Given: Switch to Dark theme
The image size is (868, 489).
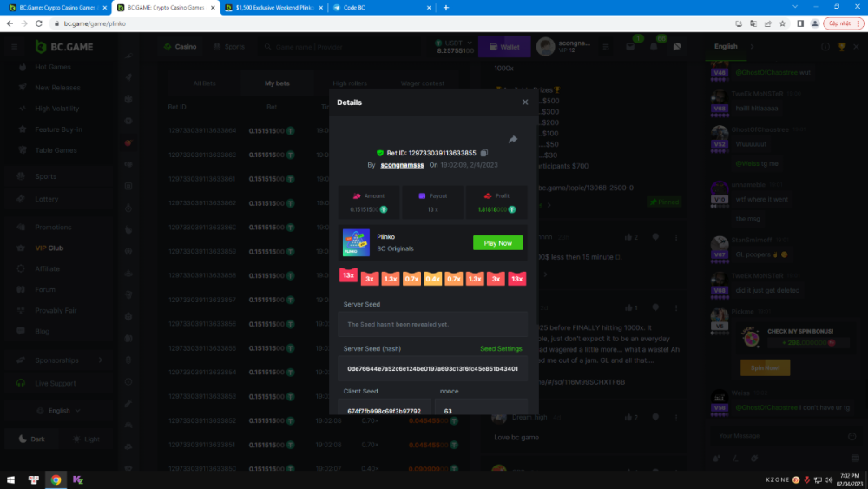Looking at the screenshot, I should click(32, 439).
